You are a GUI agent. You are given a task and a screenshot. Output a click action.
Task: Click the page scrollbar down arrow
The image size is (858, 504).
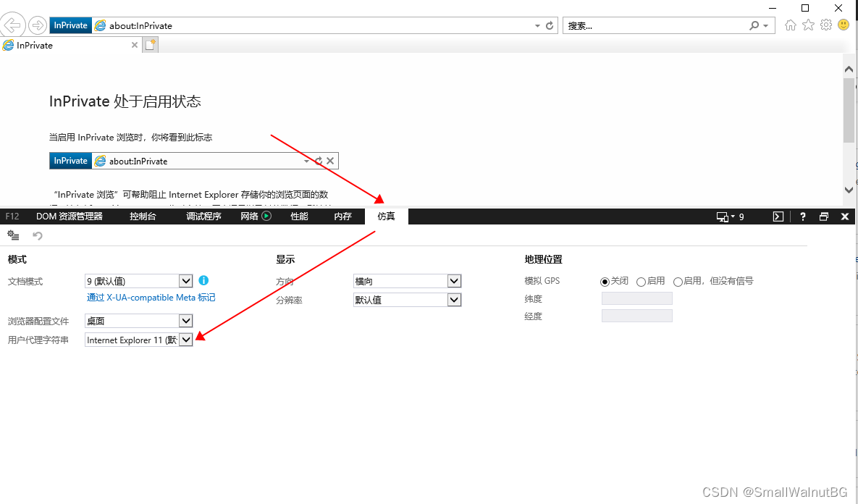pos(849,190)
